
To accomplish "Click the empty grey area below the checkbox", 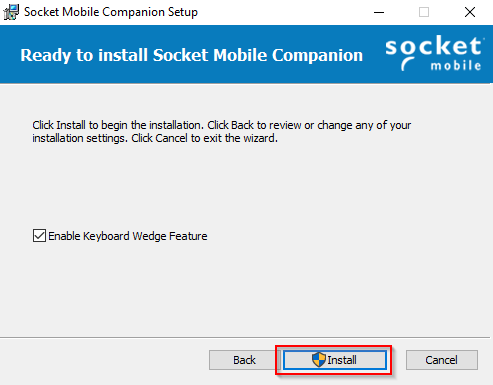I will [x=246, y=287].
